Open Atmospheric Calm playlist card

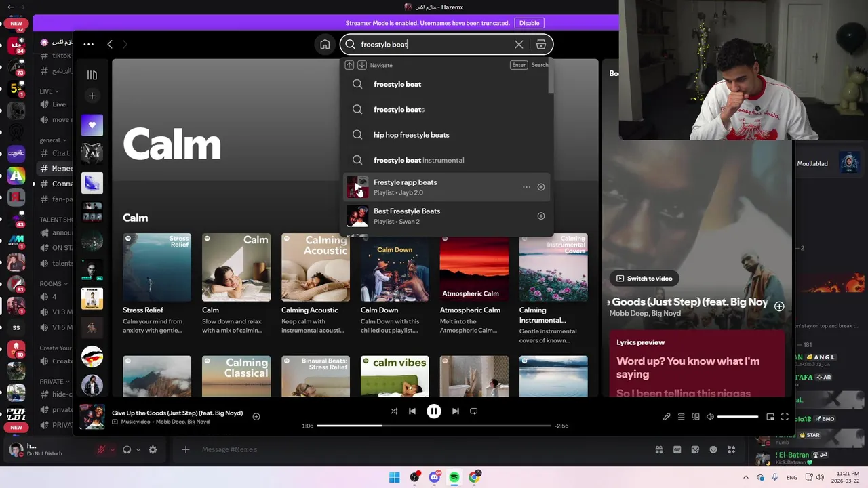(x=474, y=285)
